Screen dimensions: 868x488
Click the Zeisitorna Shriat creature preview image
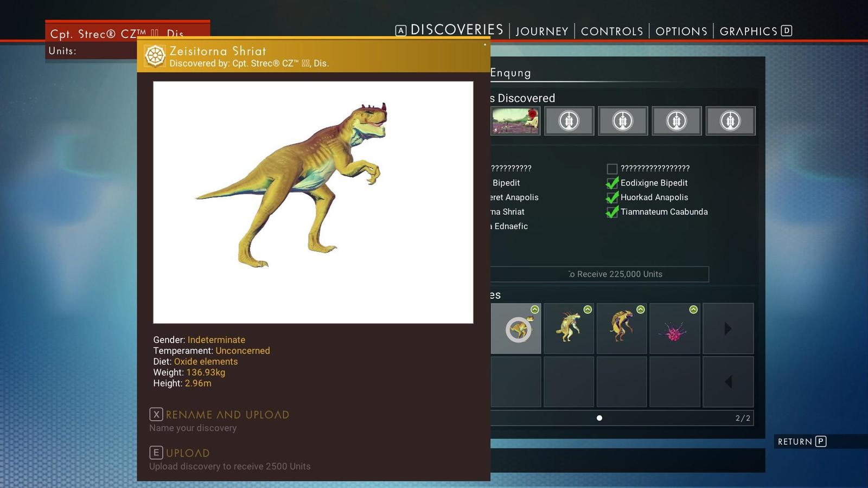click(313, 202)
